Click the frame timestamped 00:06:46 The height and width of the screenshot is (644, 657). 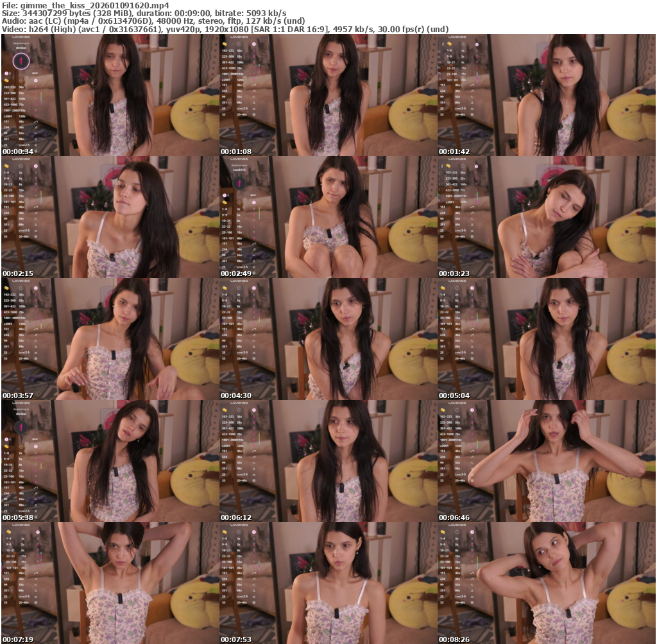click(x=546, y=461)
